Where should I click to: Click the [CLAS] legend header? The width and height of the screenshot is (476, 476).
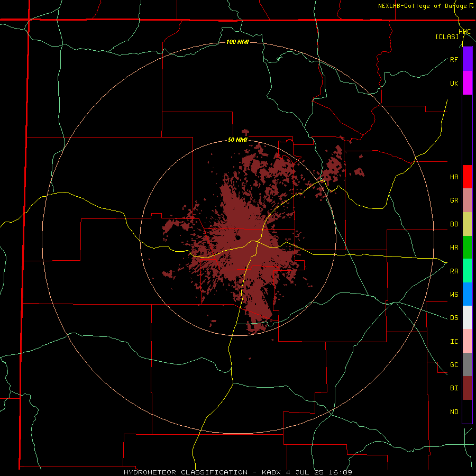447,37
